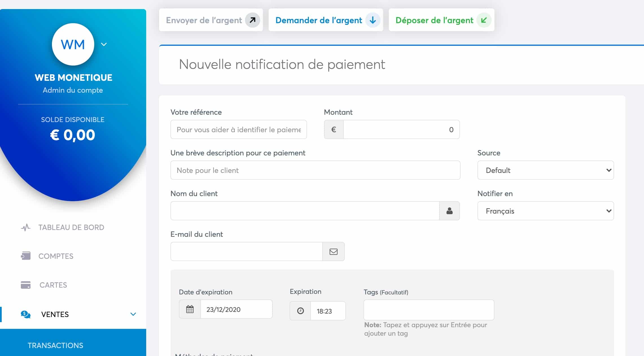Click the date field showing 23/12/2020
The width and height of the screenshot is (644, 356).
[x=236, y=309]
